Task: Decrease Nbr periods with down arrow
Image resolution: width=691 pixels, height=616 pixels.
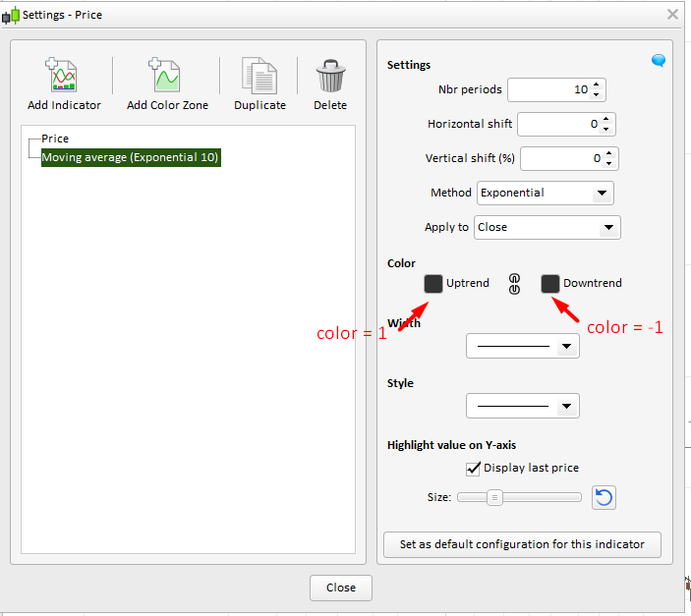Action: pyautogui.click(x=597, y=94)
